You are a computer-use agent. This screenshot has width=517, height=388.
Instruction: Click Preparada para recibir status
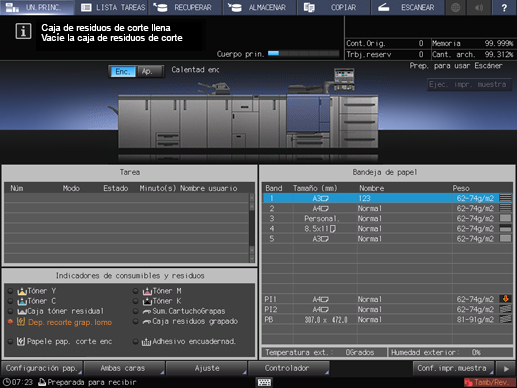pyautogui.click(x=87, y=382)
